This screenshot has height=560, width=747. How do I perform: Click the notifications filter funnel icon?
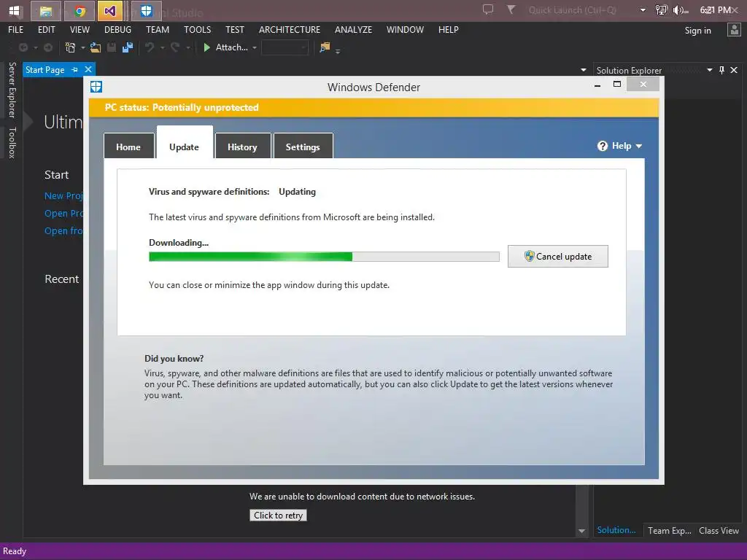click(x=511, y=9)
